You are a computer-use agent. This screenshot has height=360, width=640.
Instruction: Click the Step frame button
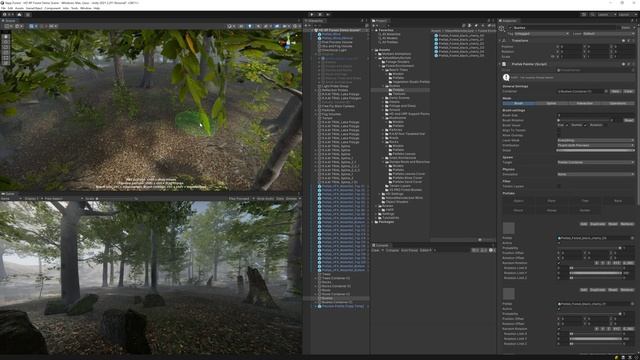click(328, 15)
